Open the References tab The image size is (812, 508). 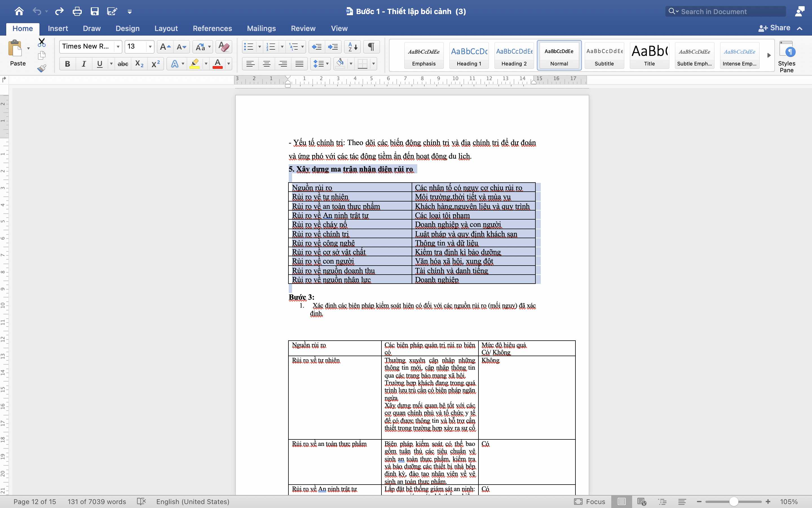[x=212, y=29]
